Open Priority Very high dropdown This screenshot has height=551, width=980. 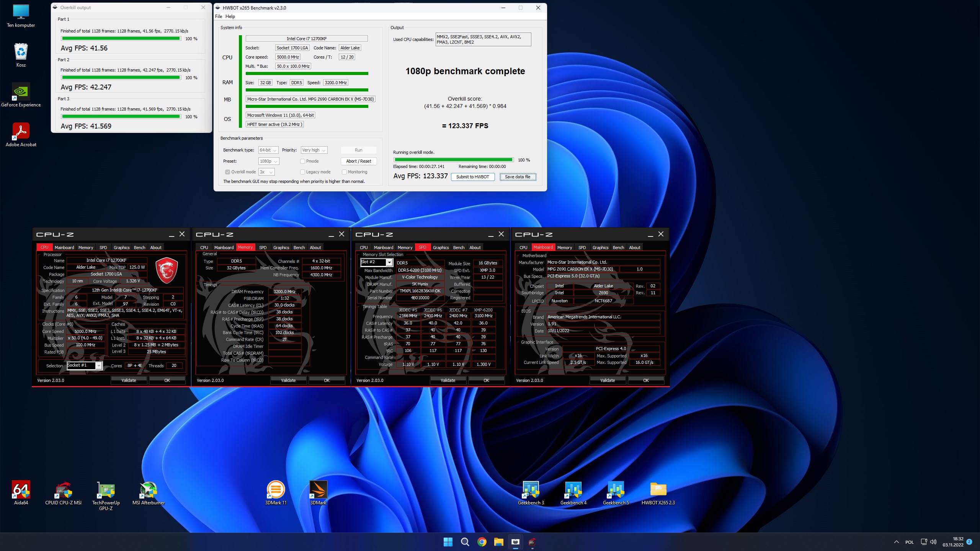314,150
